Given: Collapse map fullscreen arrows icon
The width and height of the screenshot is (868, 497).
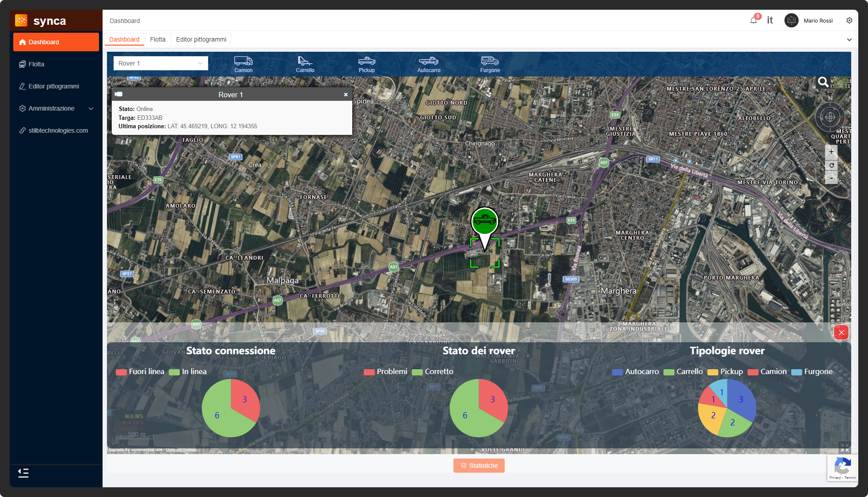Looking at the screenshot, I should click(845, 447).
